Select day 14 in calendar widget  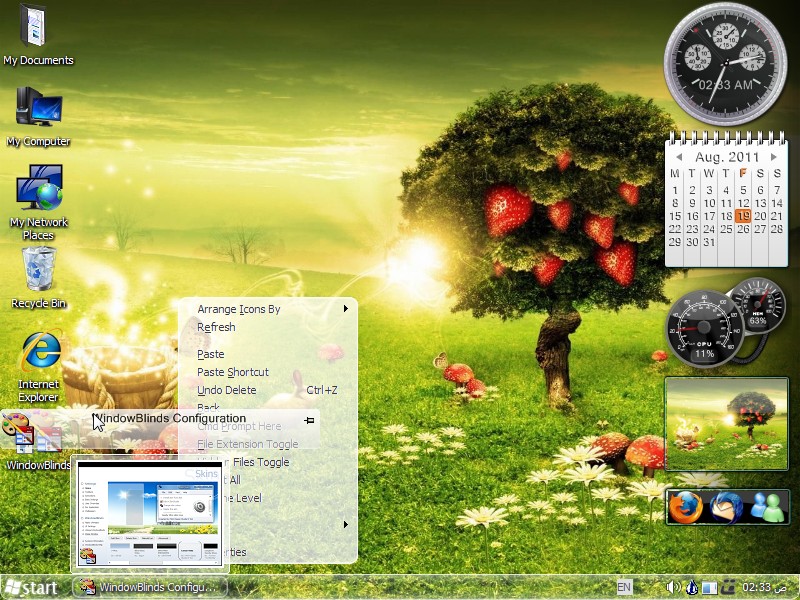pos(777,203)
